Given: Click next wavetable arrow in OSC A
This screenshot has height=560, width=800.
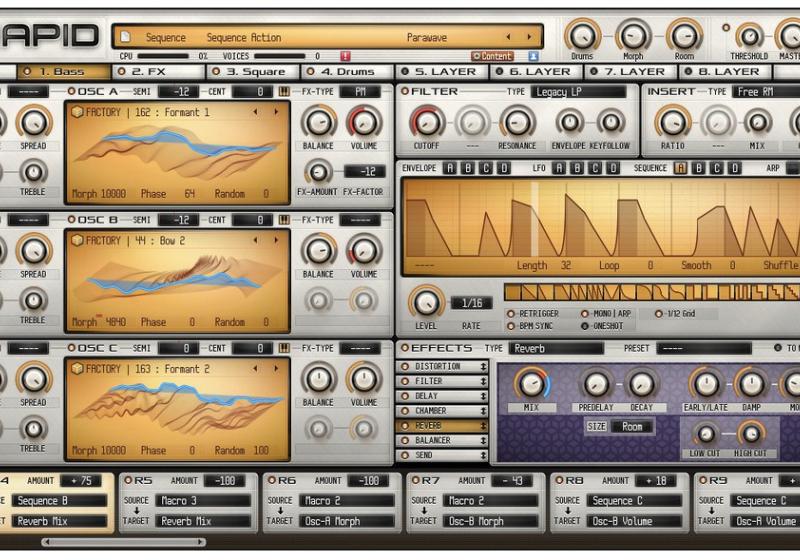Looking at the screenshot, I should [x=276, y=112].
